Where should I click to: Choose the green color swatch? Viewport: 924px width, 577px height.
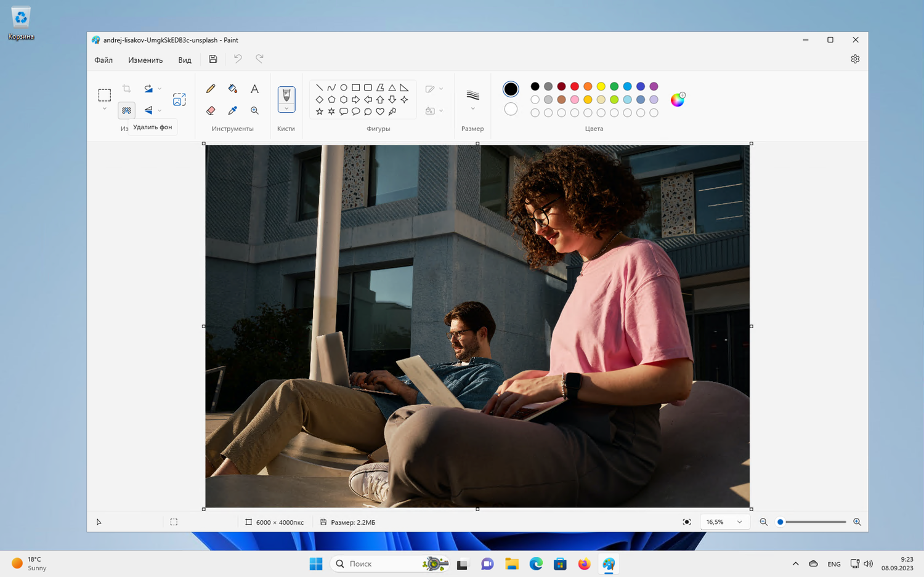point(614,86)
